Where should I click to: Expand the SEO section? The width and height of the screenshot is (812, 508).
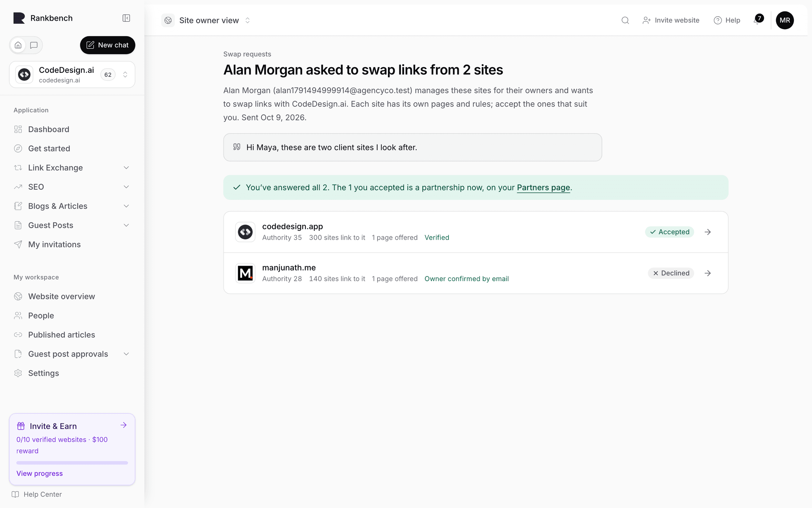click(x=72, y=187)
